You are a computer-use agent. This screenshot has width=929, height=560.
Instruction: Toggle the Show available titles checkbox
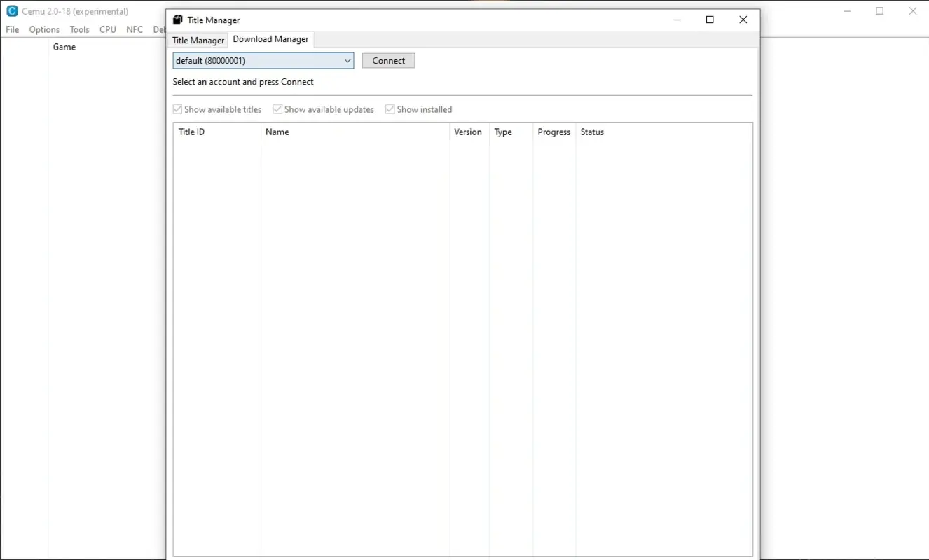(x=177, y=109)
